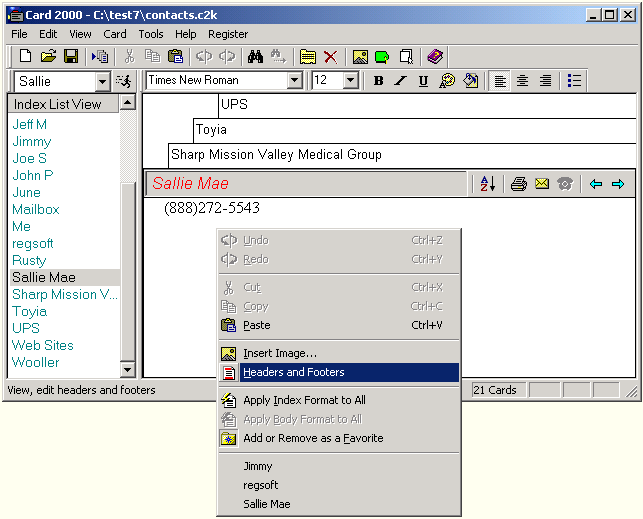Open the Register menu
The height and width of the screenshot is (519, 643).
[x=228, y=34]
